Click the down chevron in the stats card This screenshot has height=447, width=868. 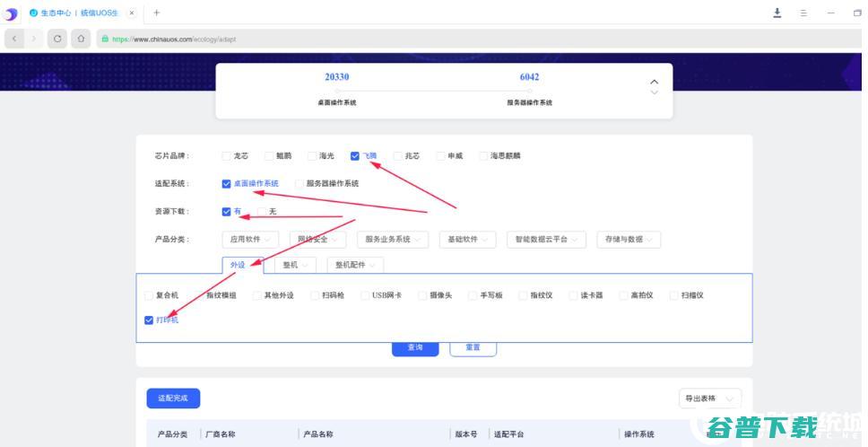pos(655,92)
